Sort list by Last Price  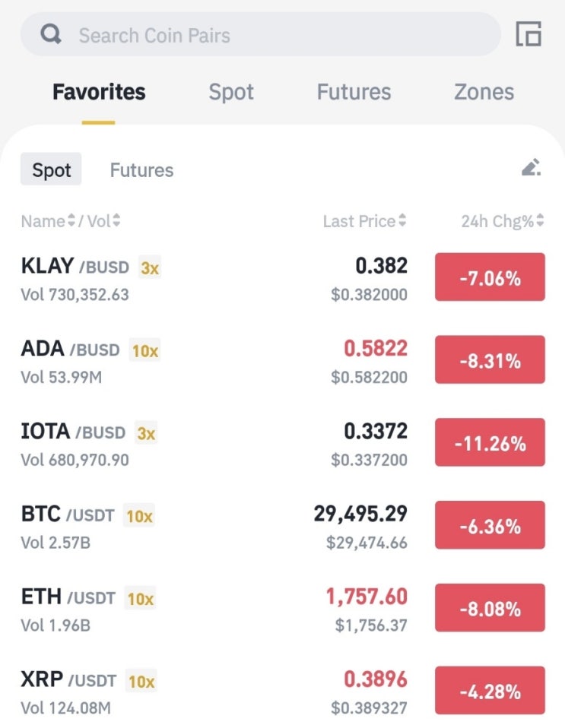pyautogui.click(x=365, y=221)
